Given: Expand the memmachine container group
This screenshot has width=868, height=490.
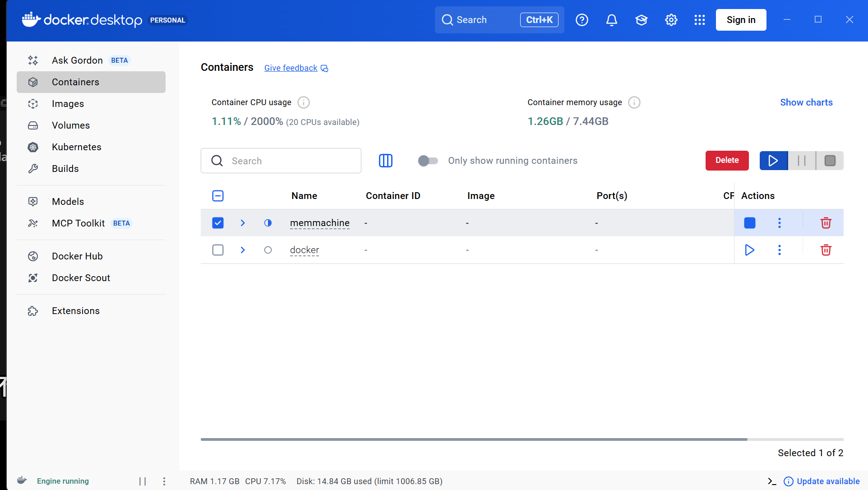Looking at the screenshot, I should [243, 223].
